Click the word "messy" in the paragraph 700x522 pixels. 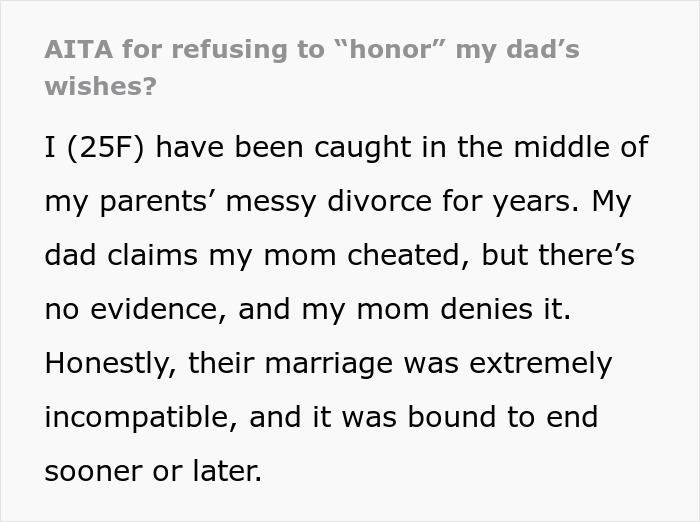[271, 203]
